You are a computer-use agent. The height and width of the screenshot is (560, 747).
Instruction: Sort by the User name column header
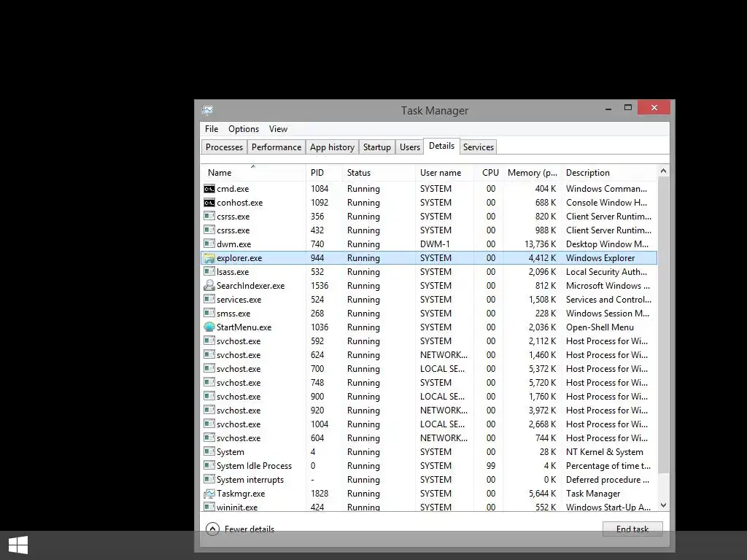click(444, 173)
